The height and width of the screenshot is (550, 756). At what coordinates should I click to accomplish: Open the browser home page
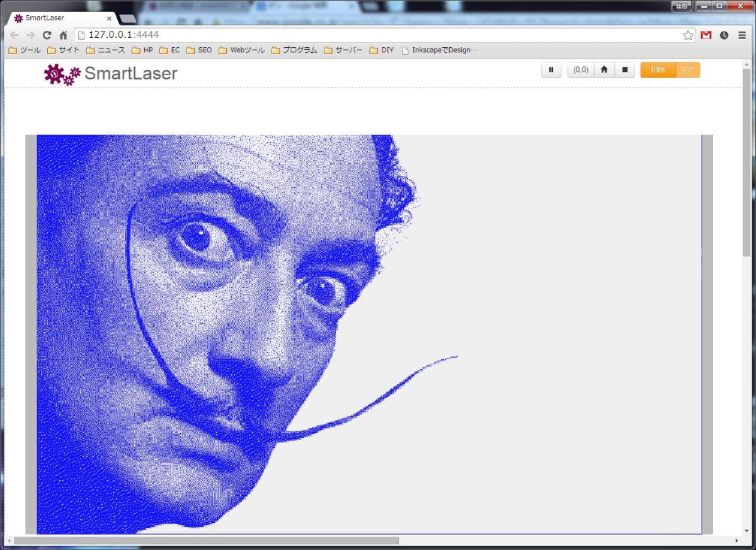(63, 35)
